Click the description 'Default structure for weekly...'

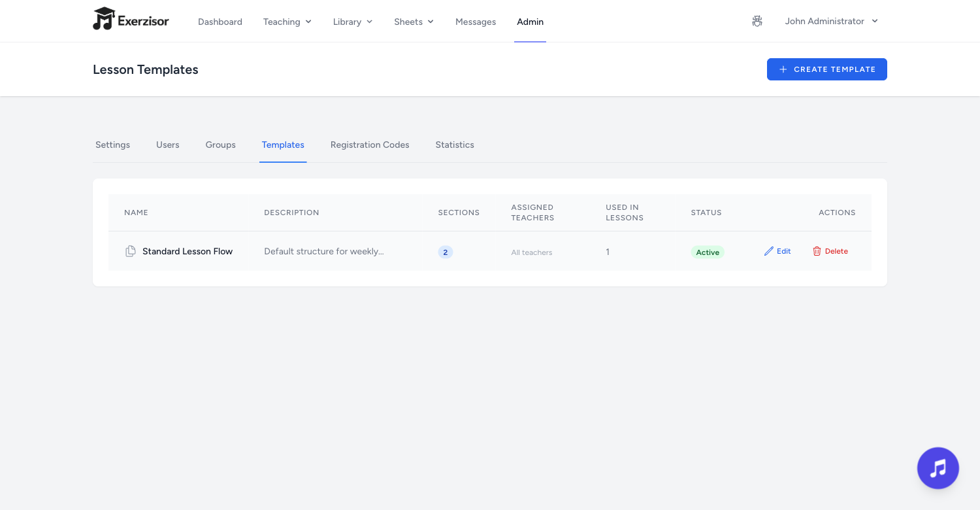click(x=324, y=251)
